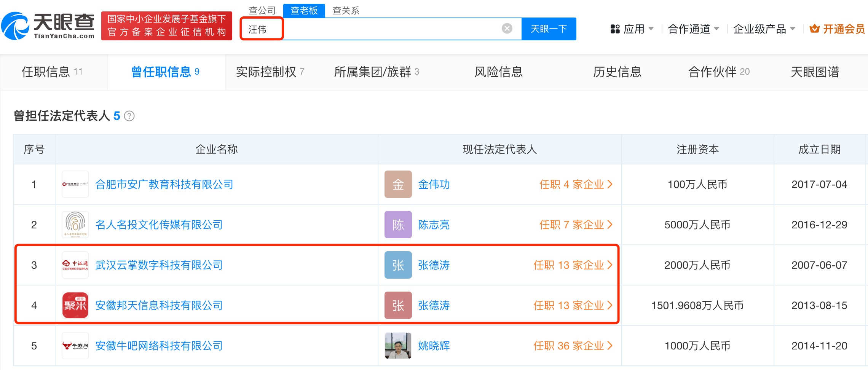
Task: Click 姚晓辉's profile photo
Action: [x=397, y=346]
